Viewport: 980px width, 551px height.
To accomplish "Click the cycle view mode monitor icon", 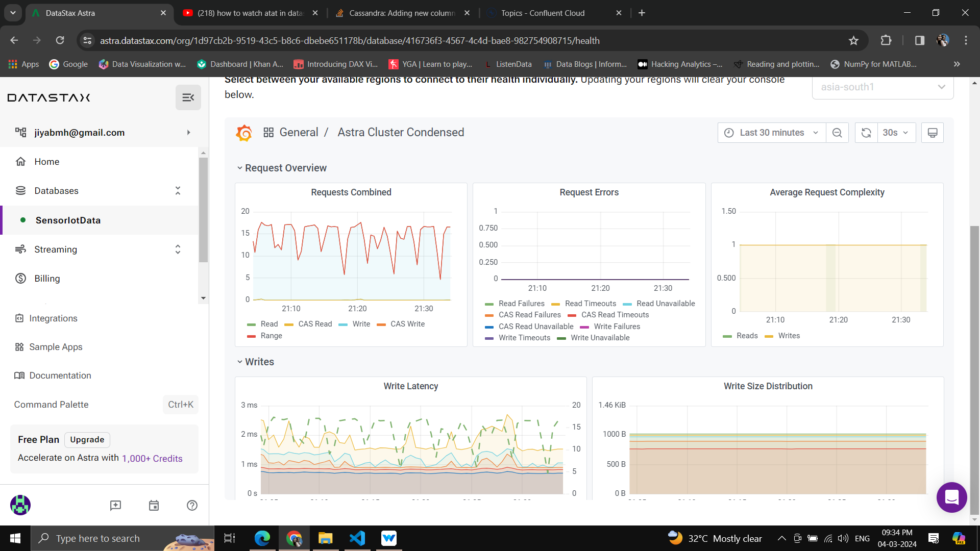I will (932, 133).
